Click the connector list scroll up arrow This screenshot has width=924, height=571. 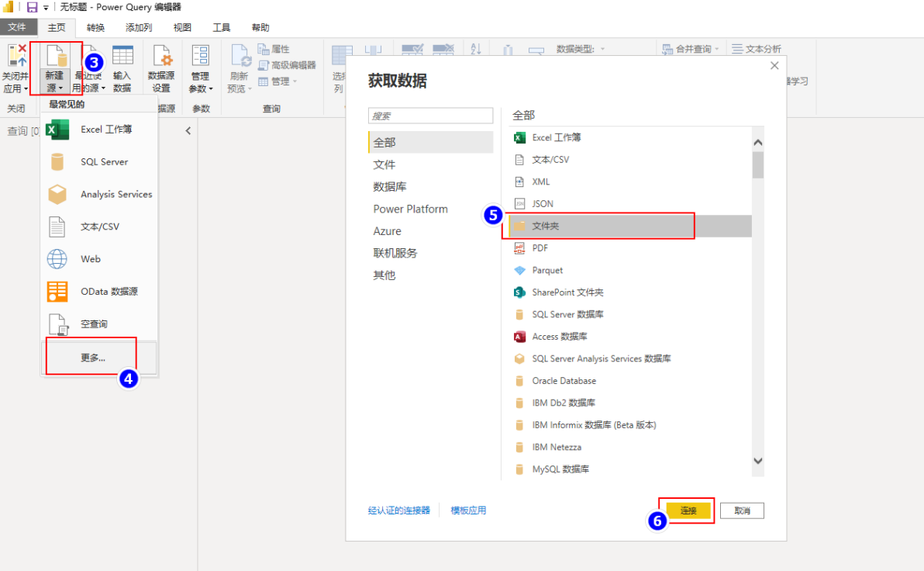758,143
